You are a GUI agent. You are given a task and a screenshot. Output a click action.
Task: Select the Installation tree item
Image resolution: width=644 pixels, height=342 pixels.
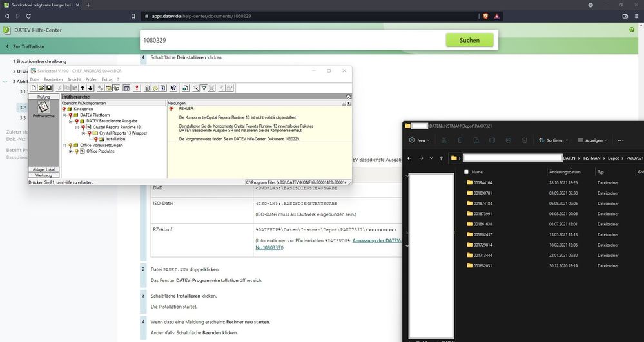point(115,139)
